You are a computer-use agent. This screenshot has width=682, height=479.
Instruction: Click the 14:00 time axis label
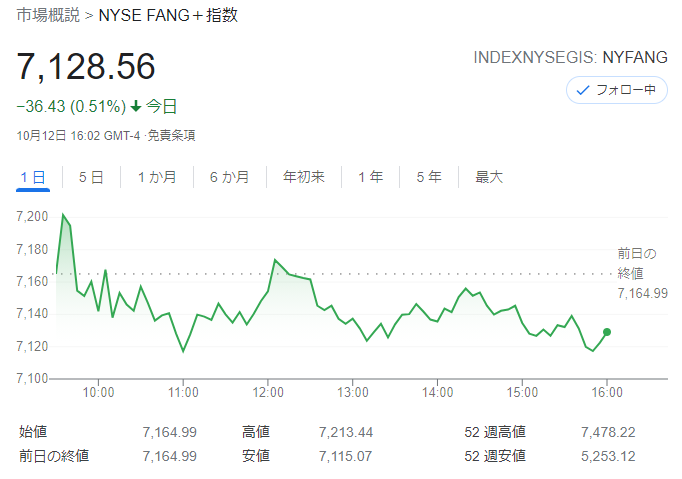[438, 392]
